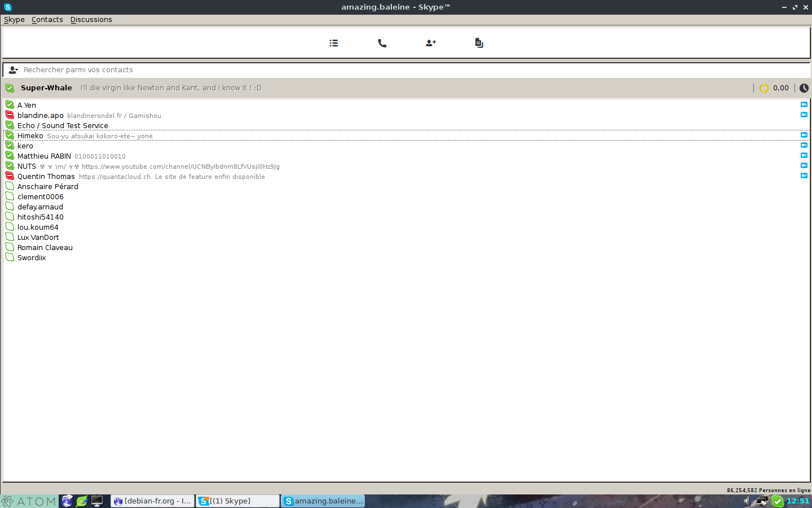This screenshot has width=812, height=508.
Task: Switch to '[(1) Skype]' taskbar window
Action: (x=237, y=501)
